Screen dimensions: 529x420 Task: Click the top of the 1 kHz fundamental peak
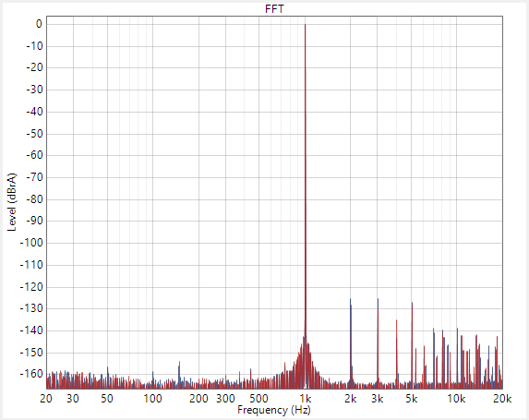305,25
